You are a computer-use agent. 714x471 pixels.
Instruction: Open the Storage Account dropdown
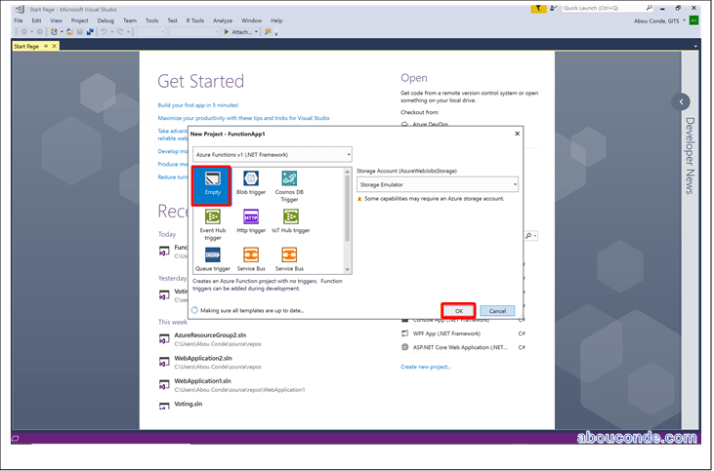(437, 184)
